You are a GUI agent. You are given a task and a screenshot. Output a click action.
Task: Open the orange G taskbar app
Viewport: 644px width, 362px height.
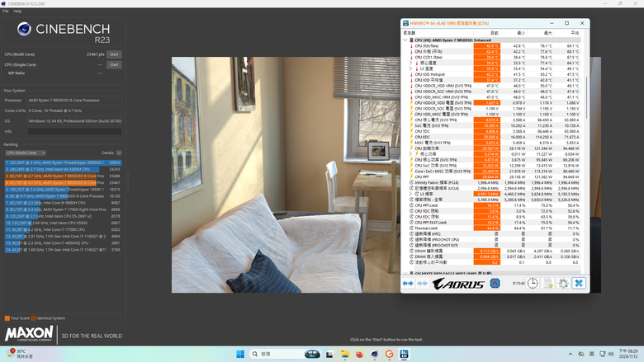click(x=389, y=355)
